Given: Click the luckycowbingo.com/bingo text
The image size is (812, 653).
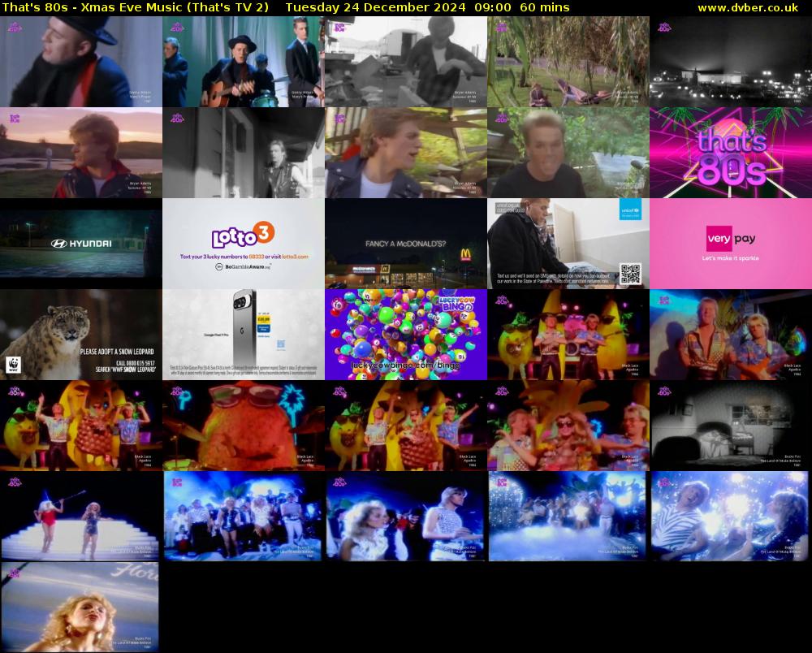Looking at the screenshot, I should tap(405, 365).
